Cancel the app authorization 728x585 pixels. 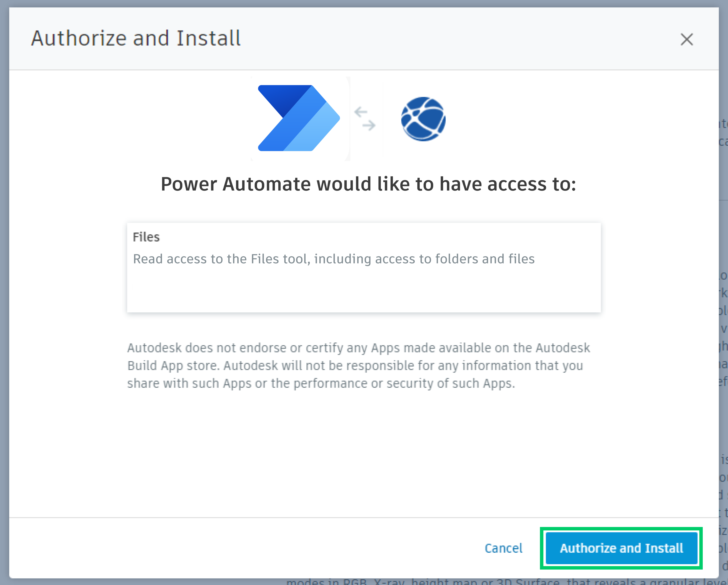(x=504, y=548)
